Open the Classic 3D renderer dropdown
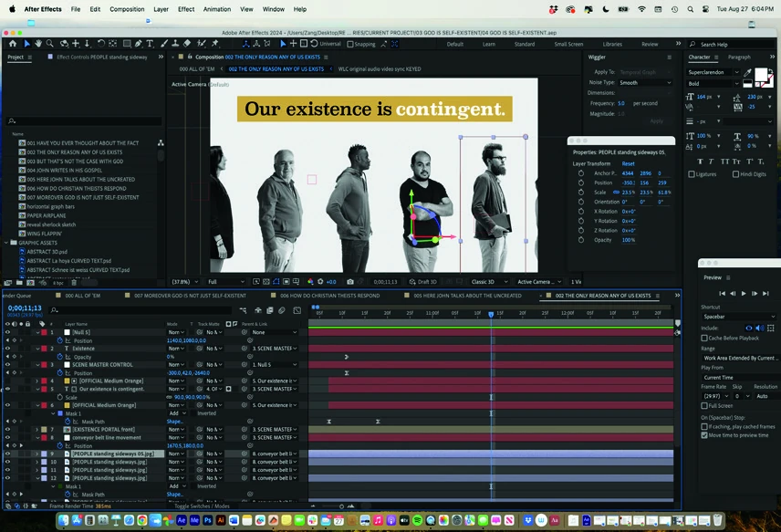Screen dimensions: 781x532 [x=490, y=282]
